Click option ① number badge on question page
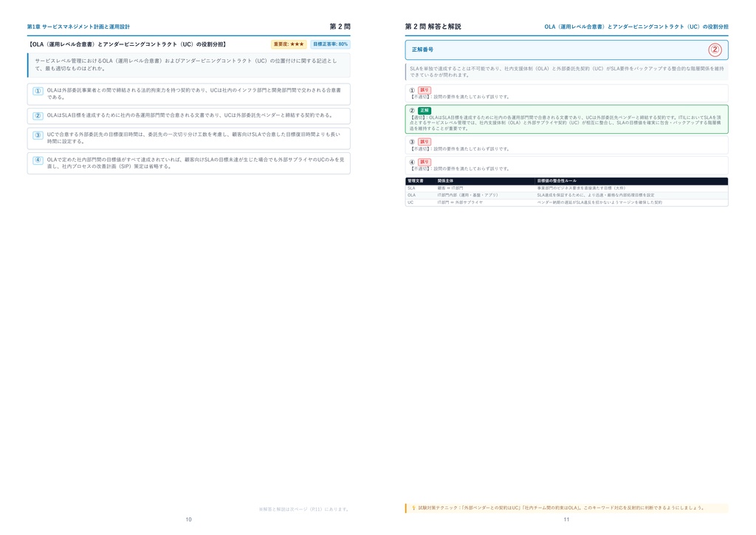 38,91
